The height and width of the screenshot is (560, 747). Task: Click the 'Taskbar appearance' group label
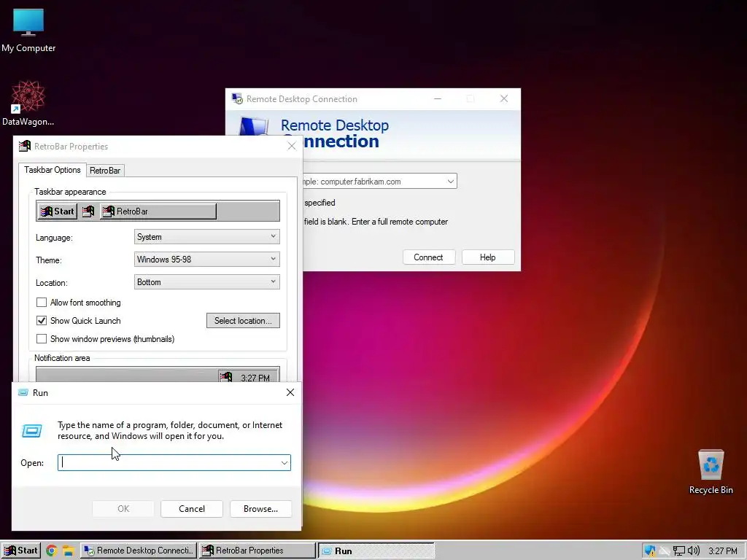pos(70,192)
